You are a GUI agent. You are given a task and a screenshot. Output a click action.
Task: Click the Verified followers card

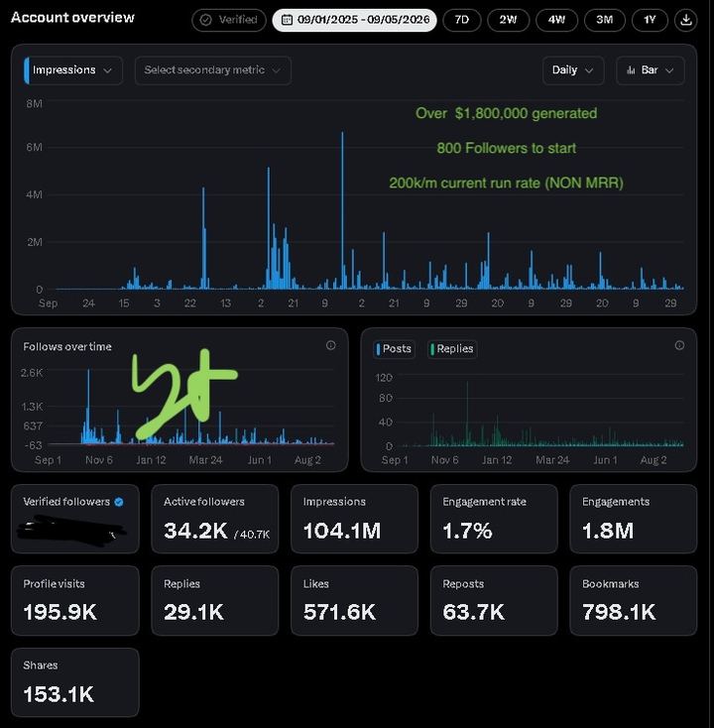click(x=75, y=519)
